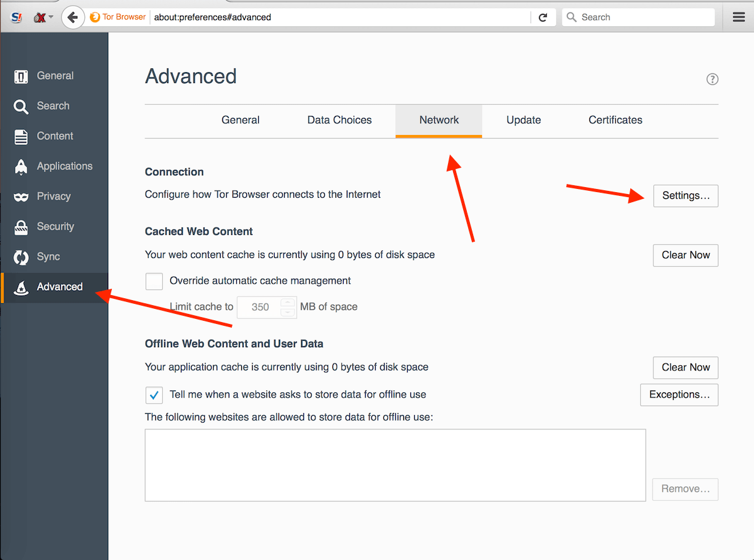Screen dimensions: 754x560
Task: Click the search bar magnifier icon
Action: tap(571, 18)
